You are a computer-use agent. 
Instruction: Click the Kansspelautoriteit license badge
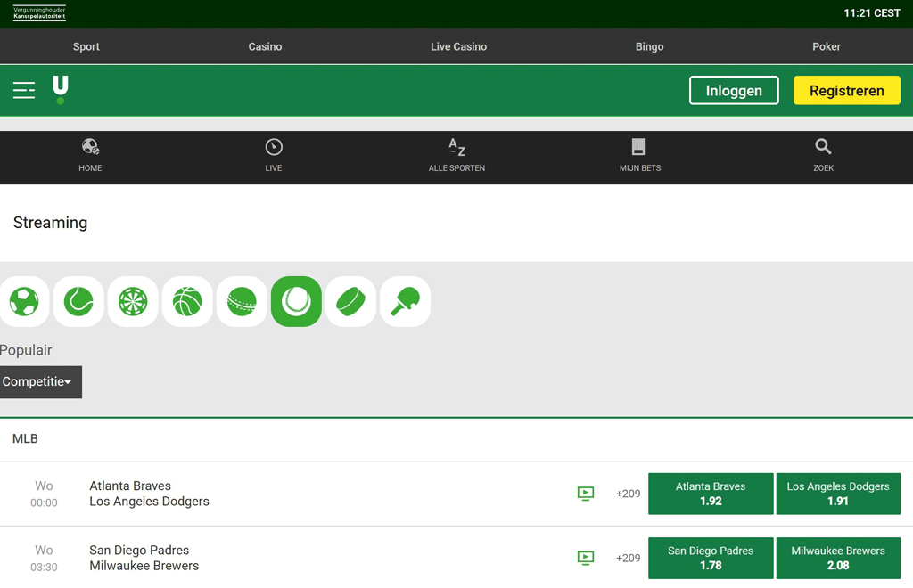(x=39, y=12)
